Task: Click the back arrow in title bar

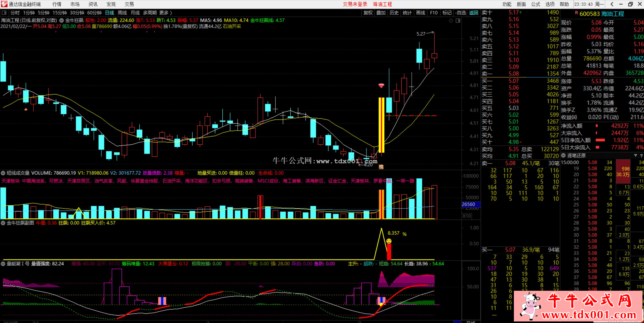Action: pyautogui.click(x=612, y=4)
